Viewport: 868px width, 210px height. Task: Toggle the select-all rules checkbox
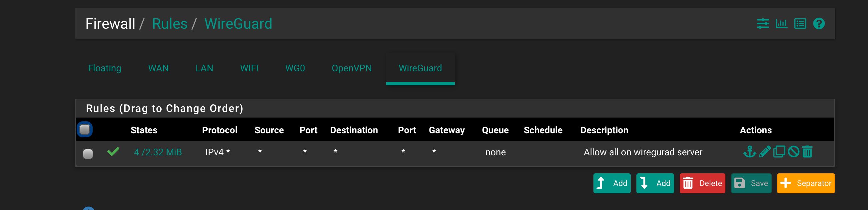(x=85, y=129)
